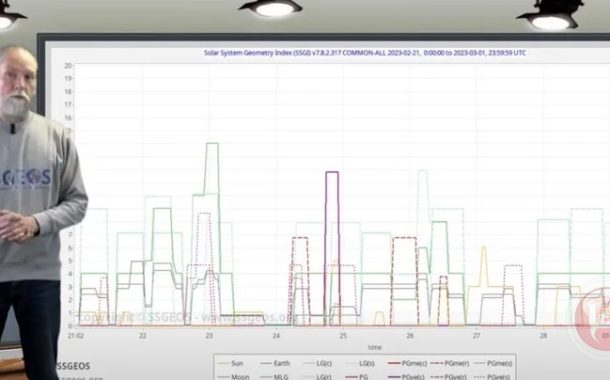Click the x-axis label 21-02

pyautogui.click(x=75, y=335)
